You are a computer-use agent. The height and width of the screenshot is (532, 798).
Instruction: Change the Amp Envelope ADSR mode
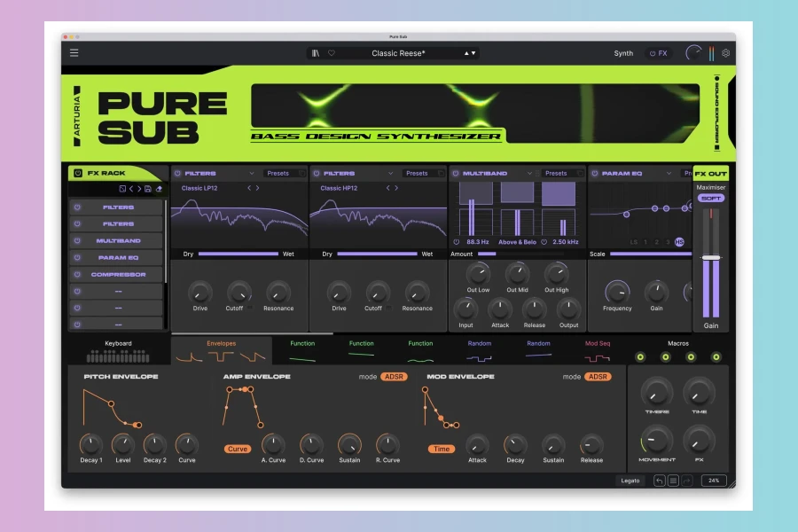pyautogui.click(x=394, y=377)
